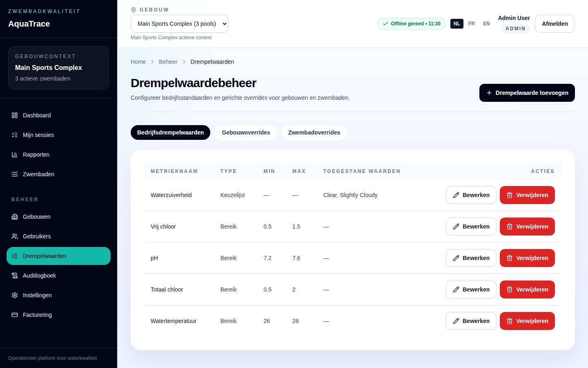588x368 pixels.
Task: Click the location pin icon beside Gebouw
Action: [x=134, y=10]
